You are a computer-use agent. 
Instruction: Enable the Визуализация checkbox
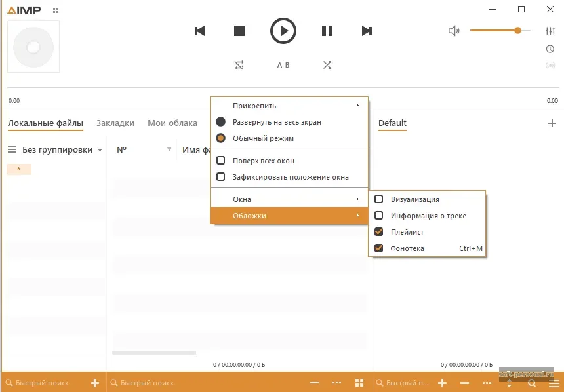point(379,199)
